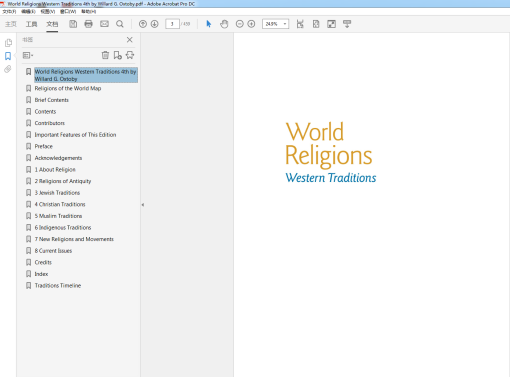Delete selected bookmark with trash icon

click(x=105, y=55)
